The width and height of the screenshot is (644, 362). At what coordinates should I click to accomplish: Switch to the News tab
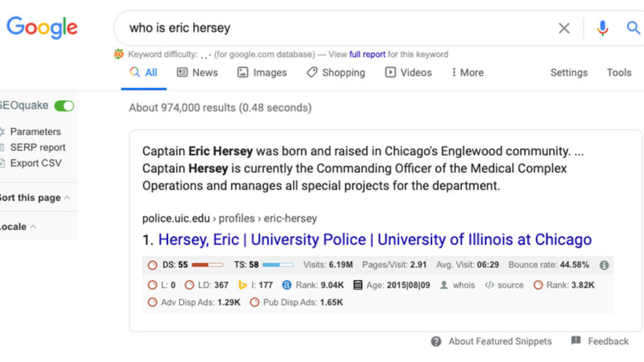197,72
